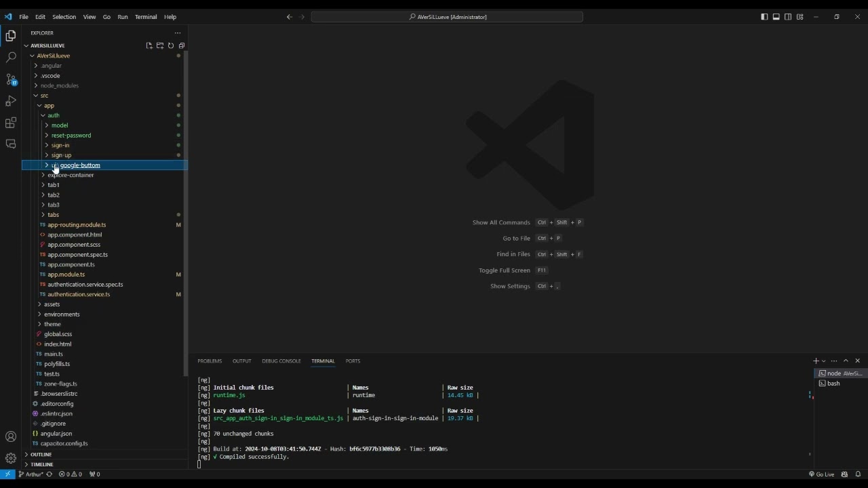Go back with the navigation arrow

pos(290,17)
